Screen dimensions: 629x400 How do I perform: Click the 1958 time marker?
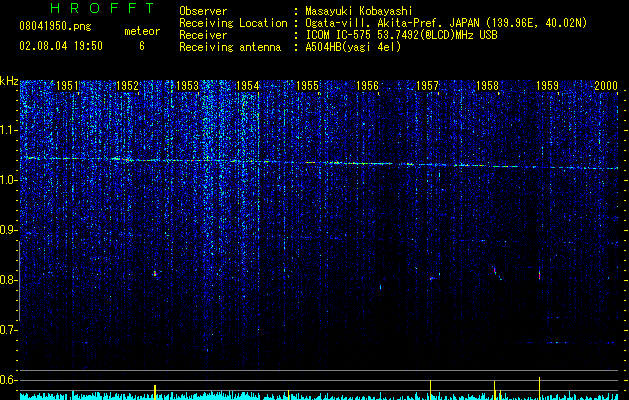point(487,86)
